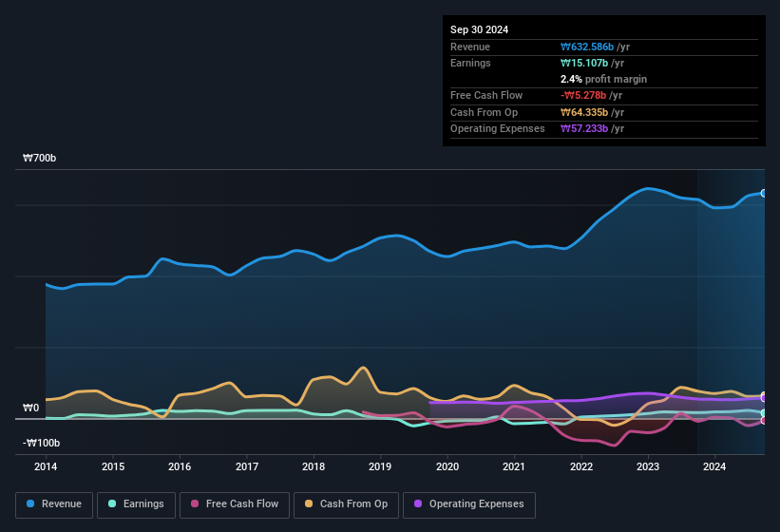
Task: Click the ₩15.107b earnings value
Action: 584,63
